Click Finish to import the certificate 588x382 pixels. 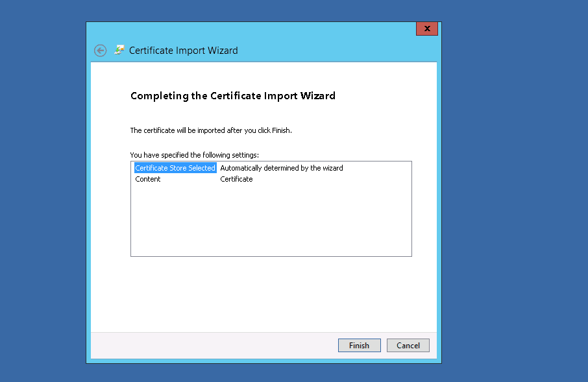(360, 345)
